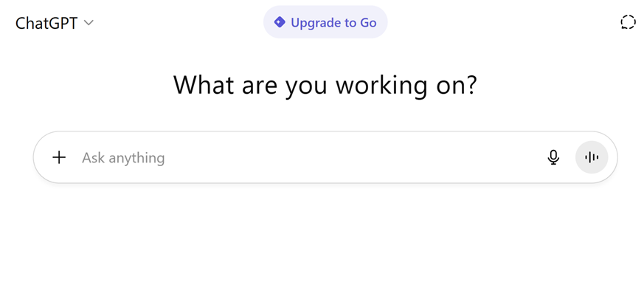Launch voice mode with the waveform icon
The height and width of the screenshot is (302, 644).
click(592, 157)
